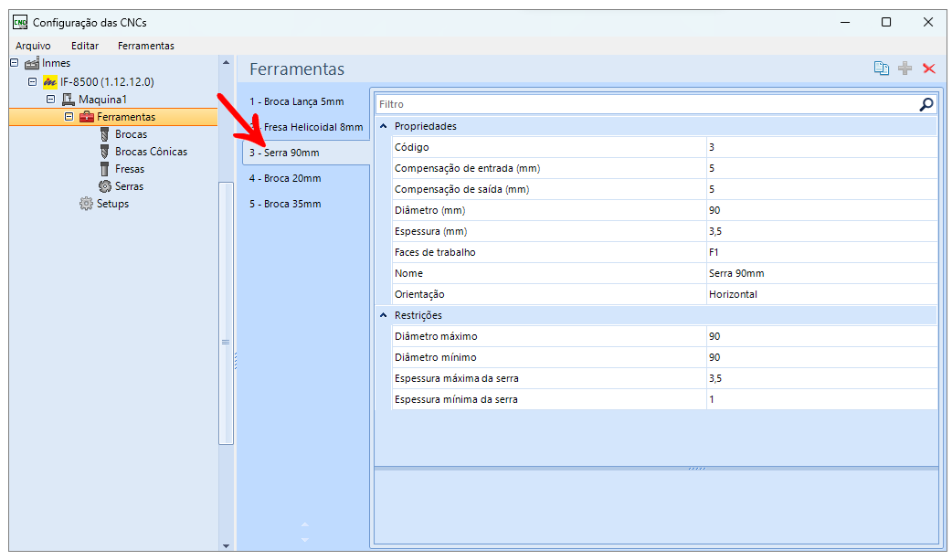Viewport: 952px width, 560px height.
Task: Click the red toolbox Ferramentas icon
Action: point(86,117)
